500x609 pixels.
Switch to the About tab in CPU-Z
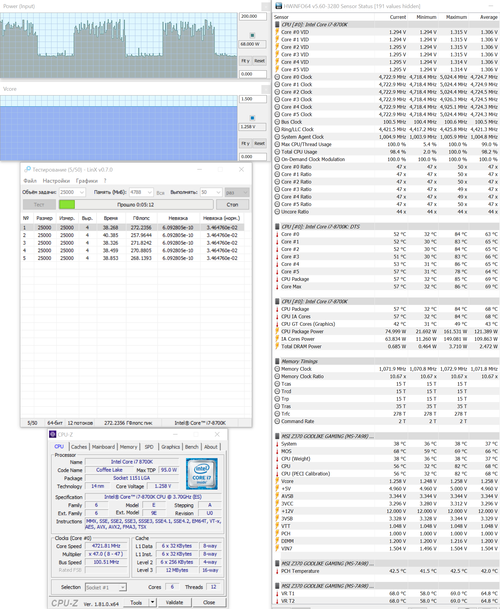coord(211,447)
